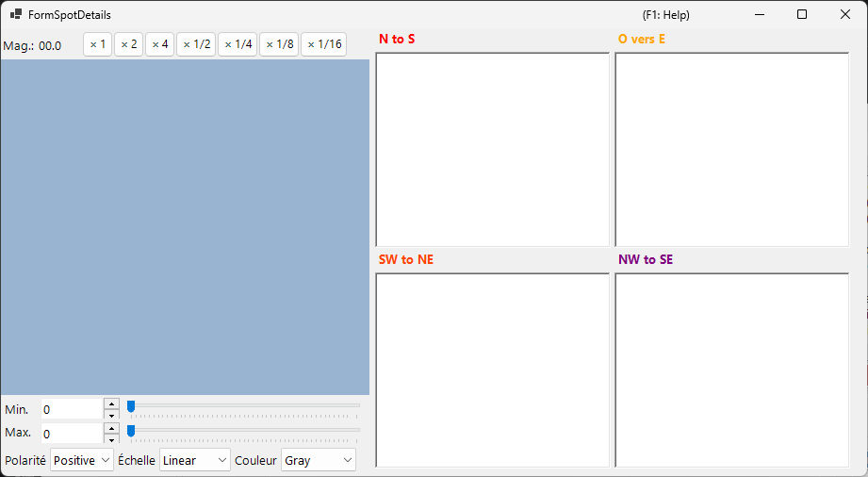Click the O vers E profile plot
This screenshot has height=477, width=868.
click(732, 150)
